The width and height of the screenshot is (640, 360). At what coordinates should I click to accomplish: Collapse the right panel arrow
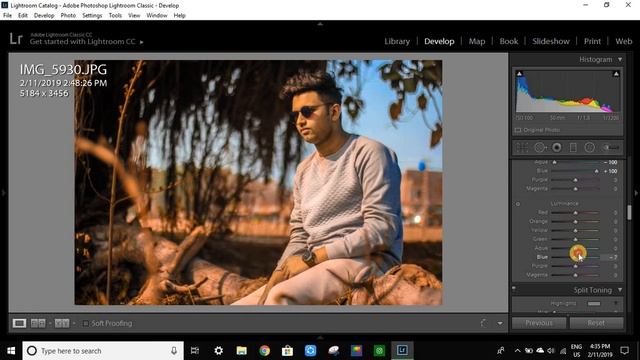[x=636, y=192]
